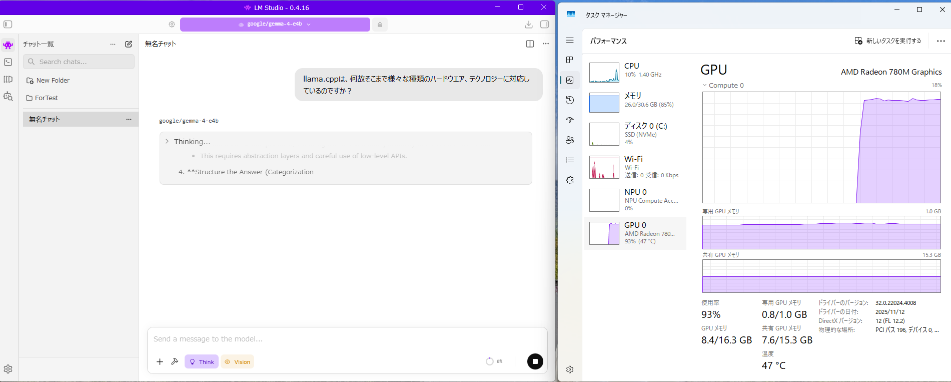Select the メモリ performance item
951x382 pixels.
tap(635, 101)
